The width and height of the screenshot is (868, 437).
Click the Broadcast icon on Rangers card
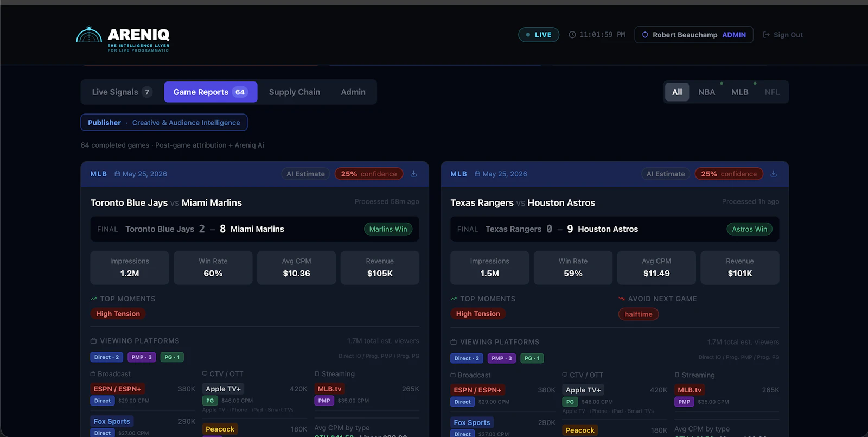click(x=454, y=375)
